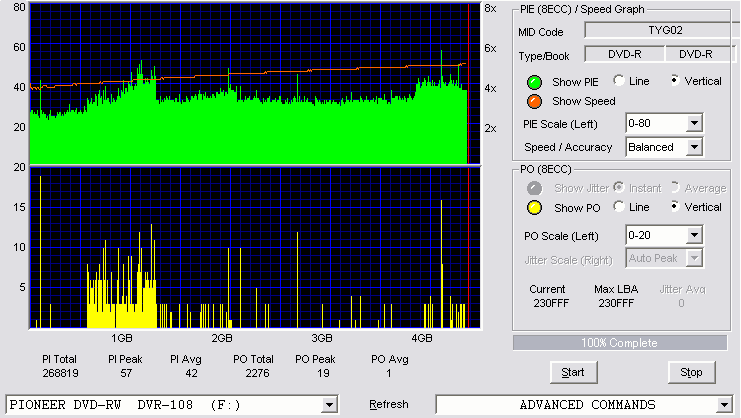Select Line radio for PIE graph
This screenshot has width=741, height=418.
point(619,81)
